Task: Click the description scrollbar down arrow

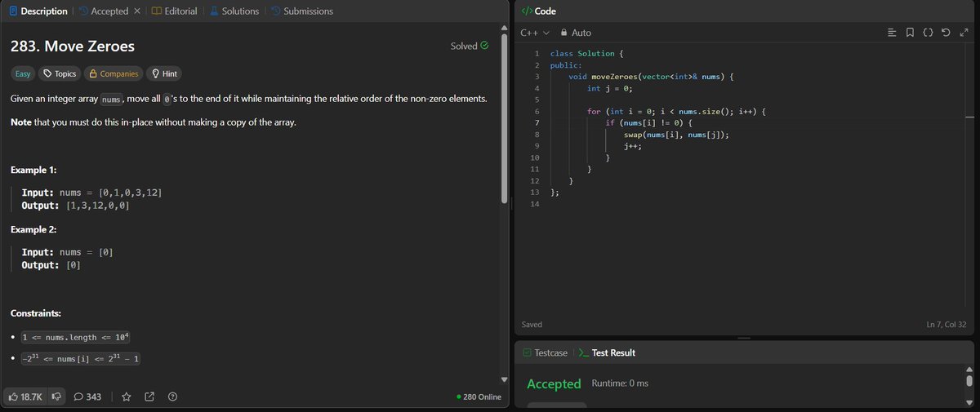Action: click(x=504, y=379)
